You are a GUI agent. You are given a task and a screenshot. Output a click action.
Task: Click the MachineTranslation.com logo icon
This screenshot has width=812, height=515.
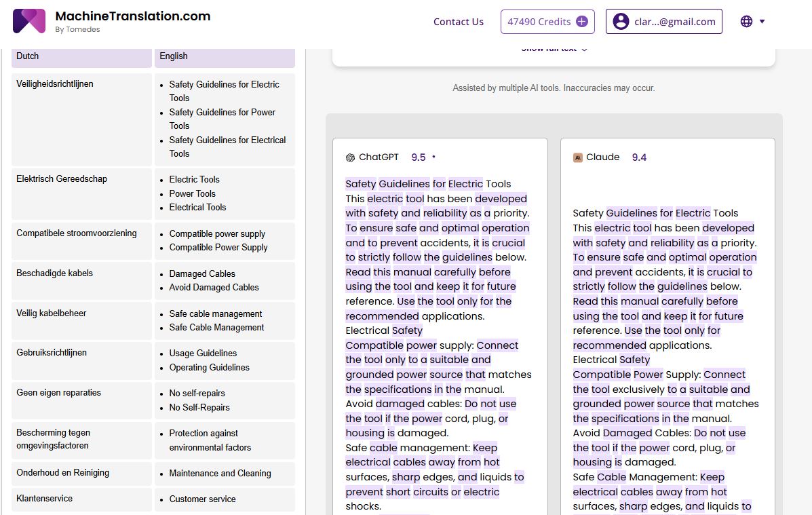pos(29,21)
